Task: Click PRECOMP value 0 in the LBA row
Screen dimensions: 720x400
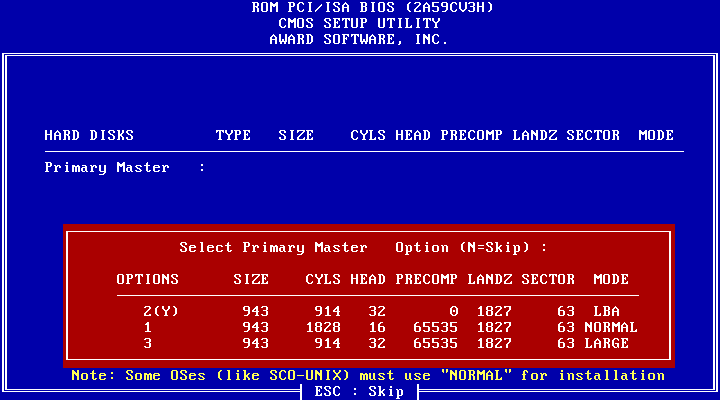Action: point(453,311)
